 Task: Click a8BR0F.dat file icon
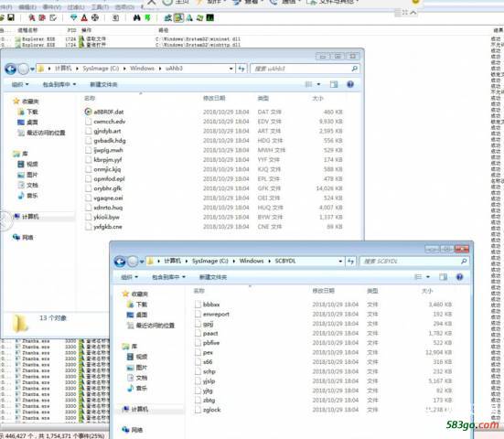[x=88, y=112]
